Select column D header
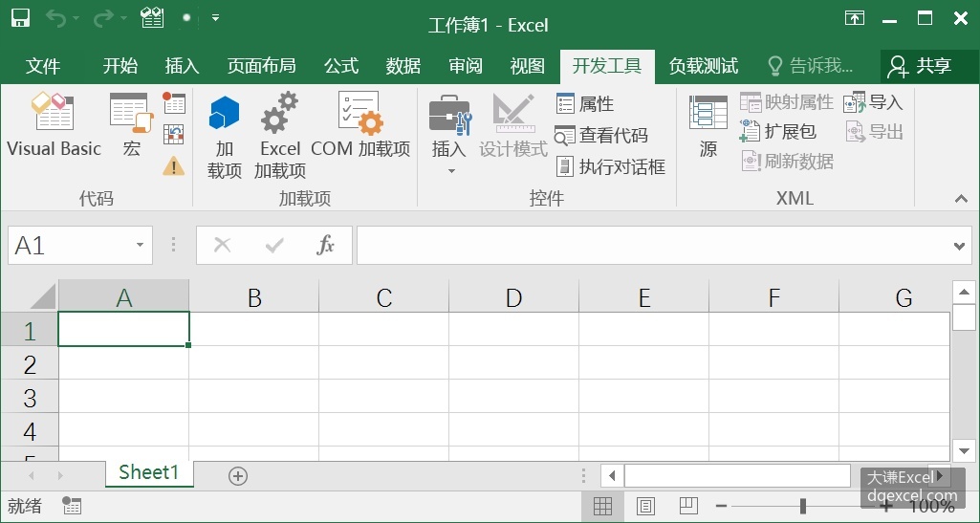The image size is (980, 523). [x=513, y=297]
